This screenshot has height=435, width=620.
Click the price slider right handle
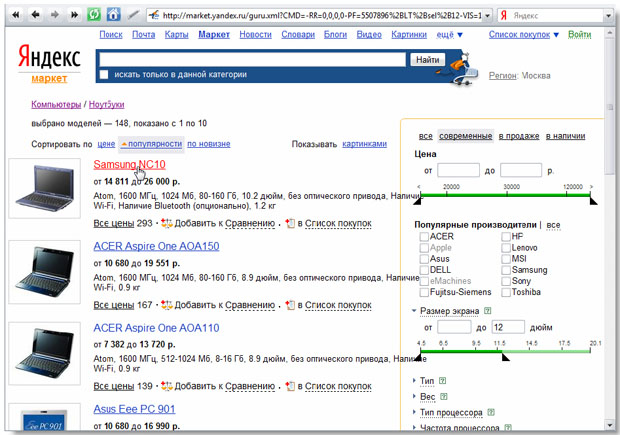click(x=593, y=200)
